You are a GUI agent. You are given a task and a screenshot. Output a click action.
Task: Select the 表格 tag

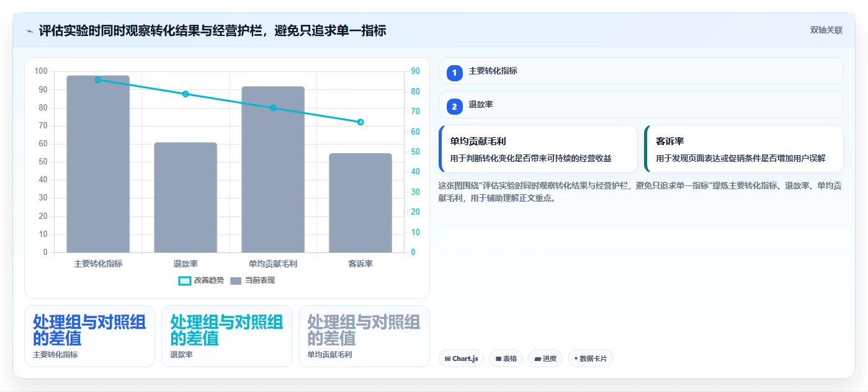(506, 359)
